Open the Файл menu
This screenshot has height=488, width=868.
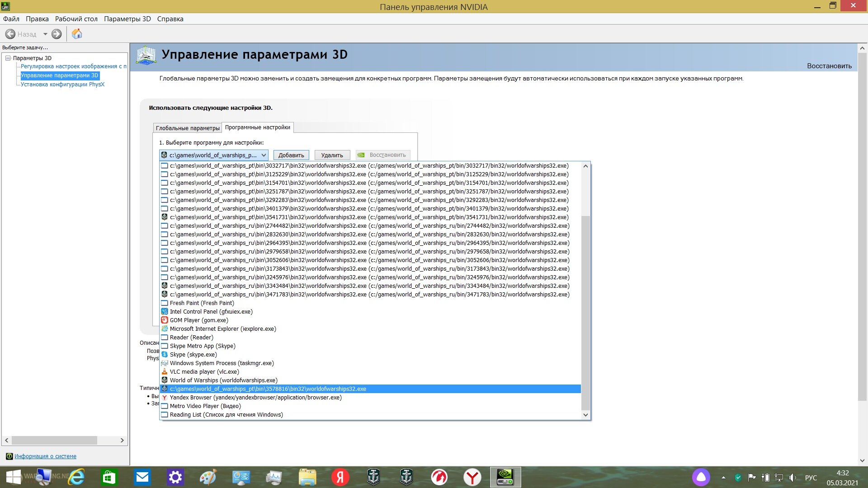[11, 19]
